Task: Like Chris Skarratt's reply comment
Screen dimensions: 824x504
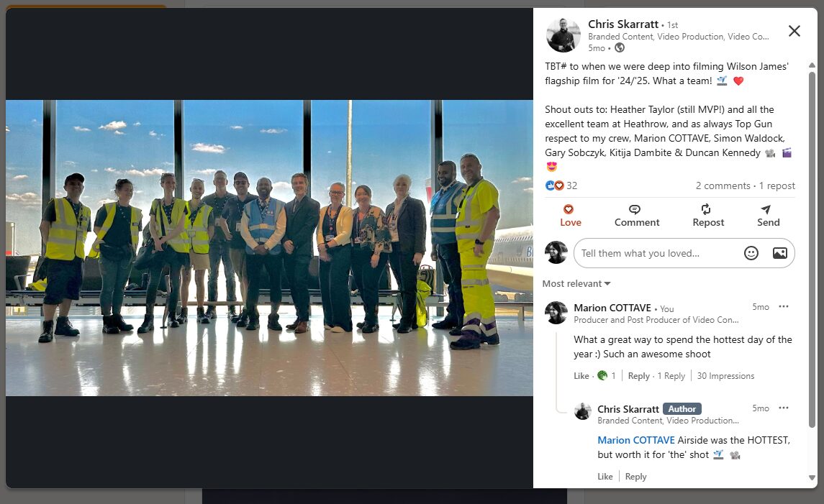Action: click(x=605, y=477)
